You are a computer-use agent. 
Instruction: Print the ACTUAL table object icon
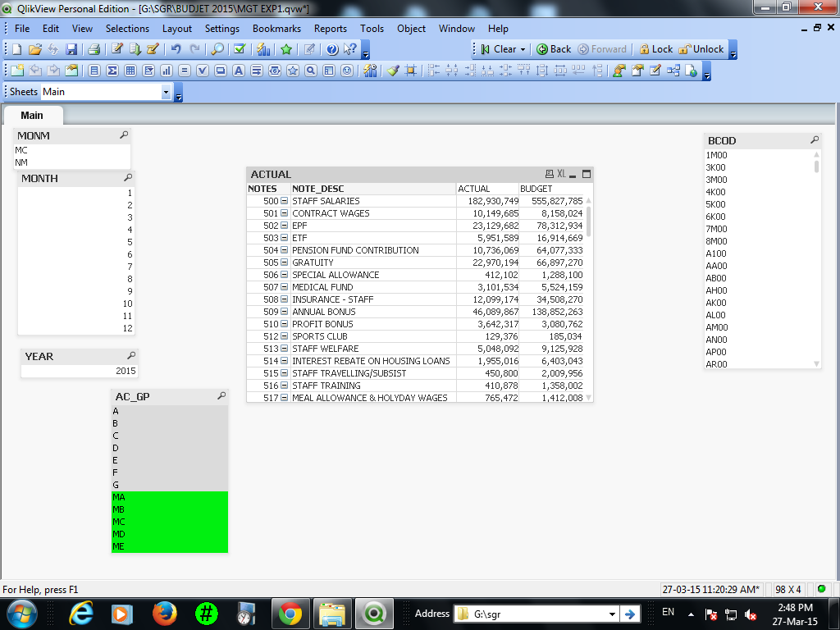(x=549, y=174)
